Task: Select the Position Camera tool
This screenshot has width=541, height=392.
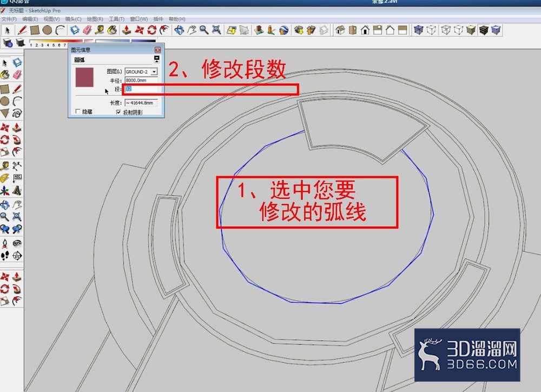Action: point(5,243)
